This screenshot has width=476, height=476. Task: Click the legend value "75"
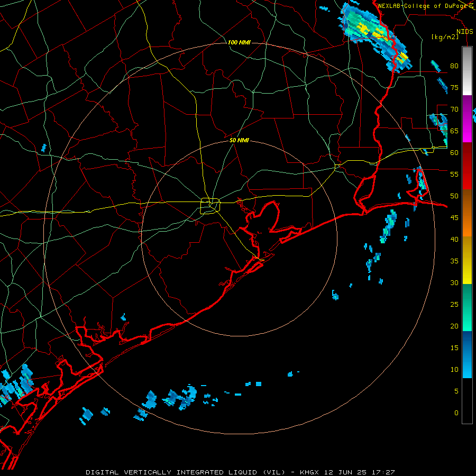click(x=454, y=87)
